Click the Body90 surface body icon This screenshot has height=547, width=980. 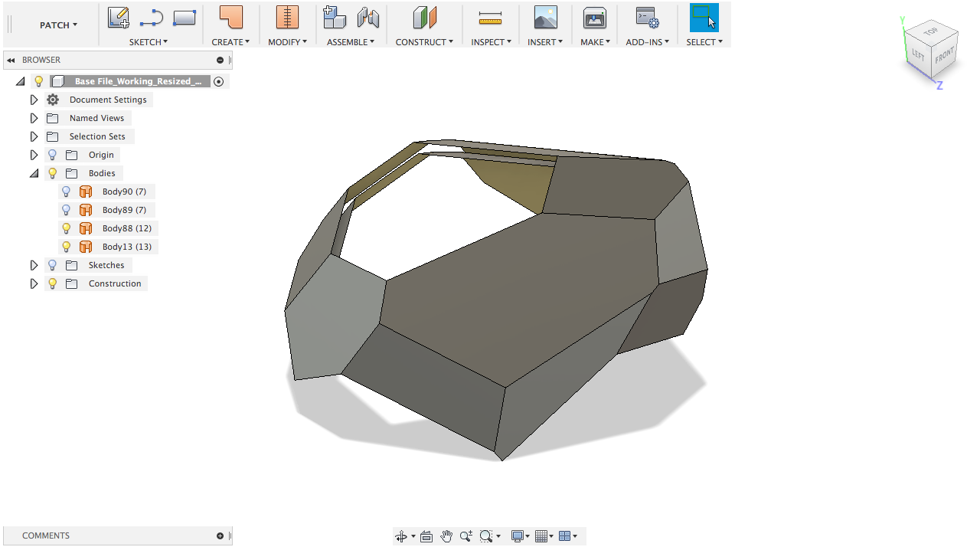click(86, 192)
